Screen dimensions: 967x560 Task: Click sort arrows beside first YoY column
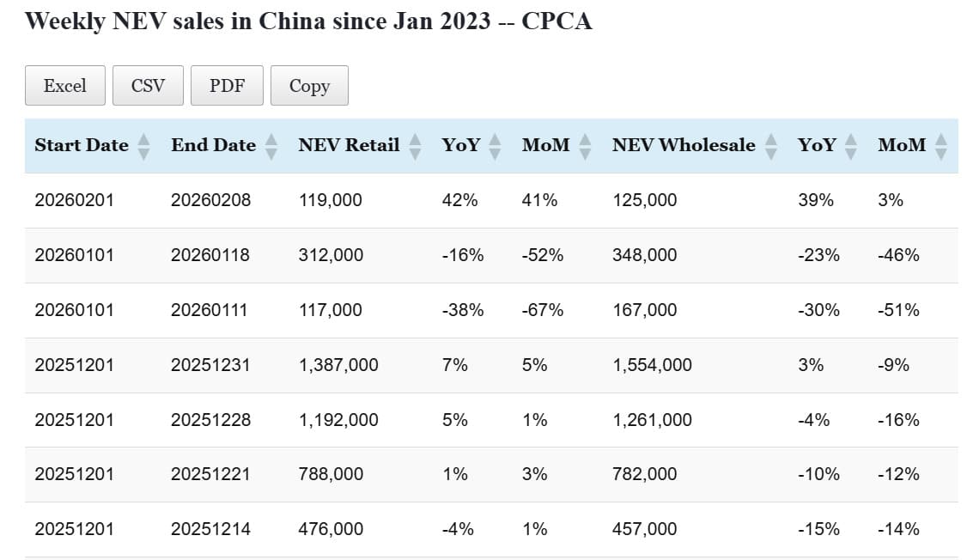pos(495,146)
